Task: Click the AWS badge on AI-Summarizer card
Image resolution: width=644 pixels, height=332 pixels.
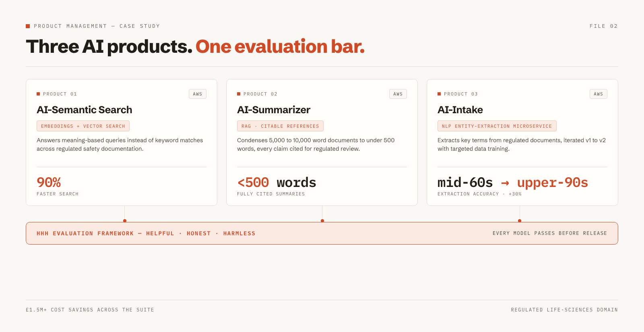Action: click(x=398, y=94)
